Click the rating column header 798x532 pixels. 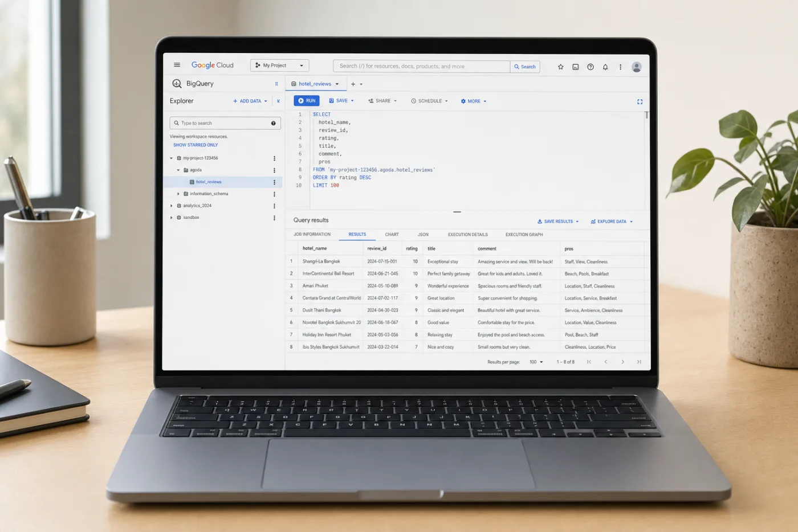(412, 249)
